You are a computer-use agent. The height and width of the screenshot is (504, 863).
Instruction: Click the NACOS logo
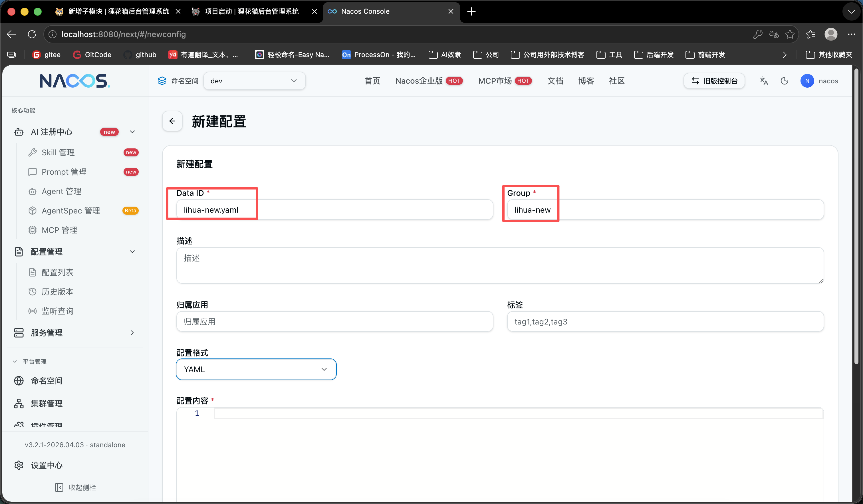point(75,81)
